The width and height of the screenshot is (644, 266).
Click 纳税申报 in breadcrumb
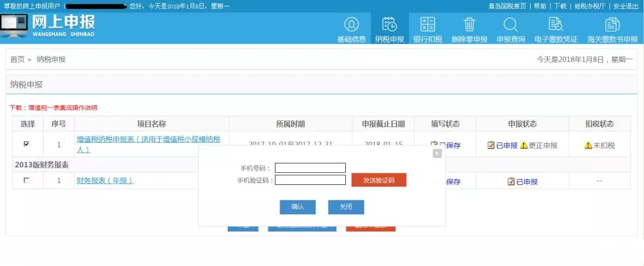[x=51, y=60]
